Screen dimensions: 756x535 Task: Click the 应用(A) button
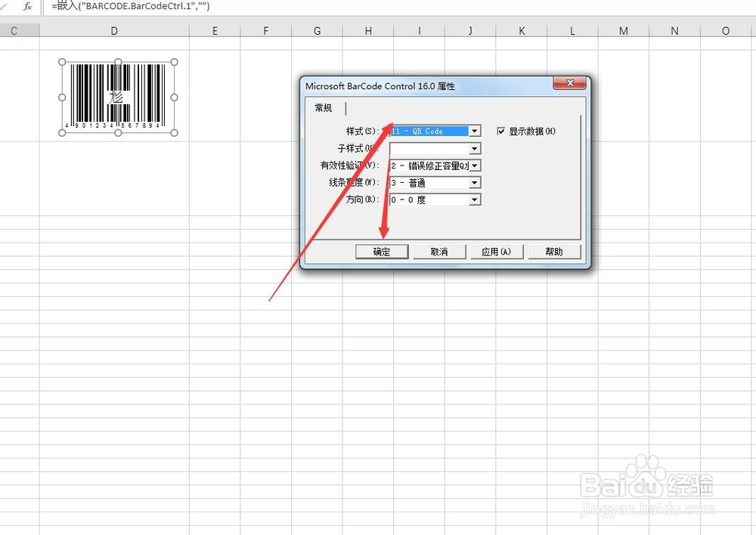pos(497,252)
